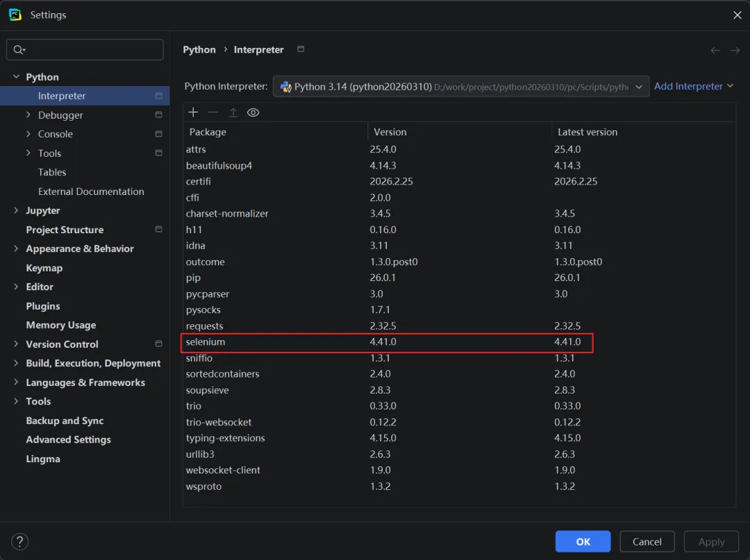The width and height of the screenshot is (750, 560).
Task: Click the PyCharm logo in title bar
Action: point(15,15)
